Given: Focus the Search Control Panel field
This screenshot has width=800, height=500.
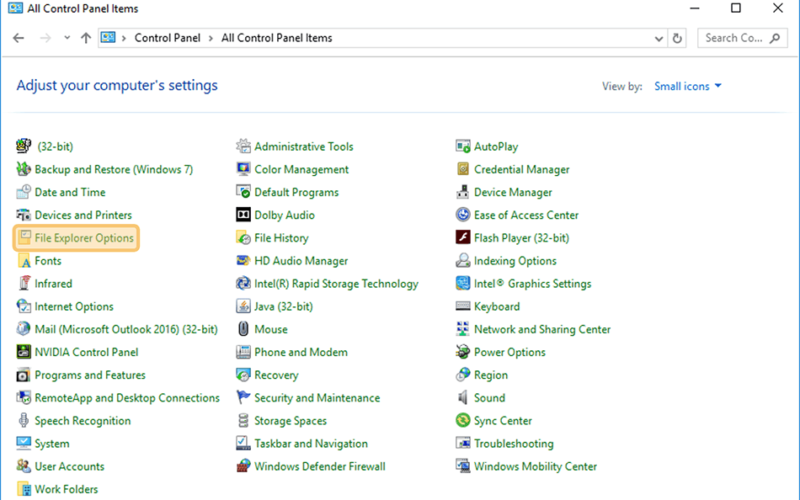Looking at the screenshot, I should click(x=742, y=38).
